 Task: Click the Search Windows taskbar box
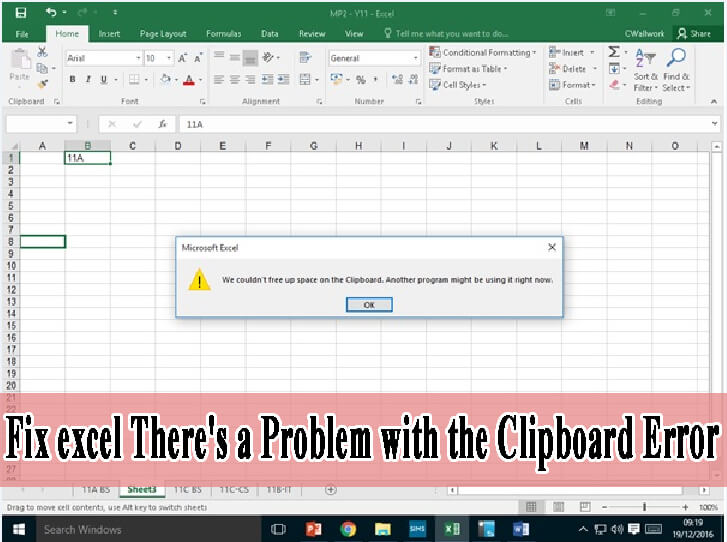149,529
